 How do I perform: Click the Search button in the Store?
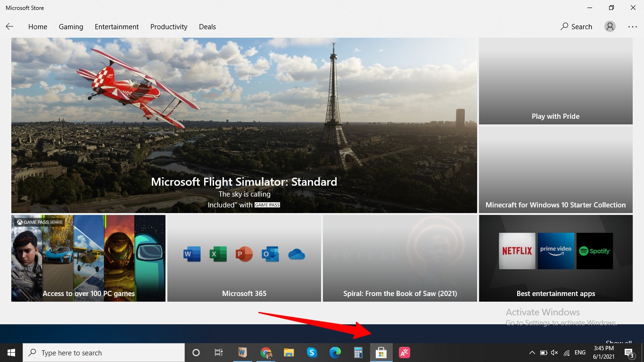point(576,27)
